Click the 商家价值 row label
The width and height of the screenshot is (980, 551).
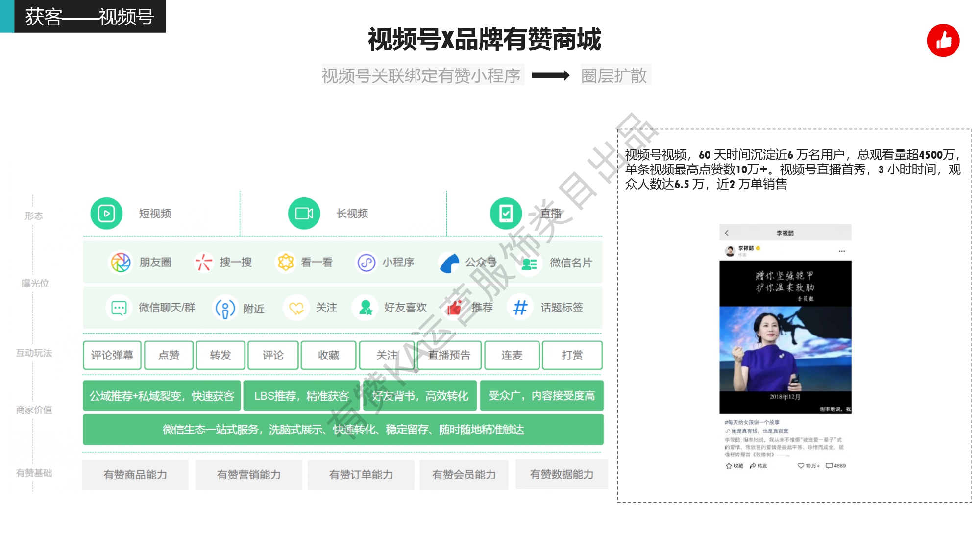coord(34,410)
